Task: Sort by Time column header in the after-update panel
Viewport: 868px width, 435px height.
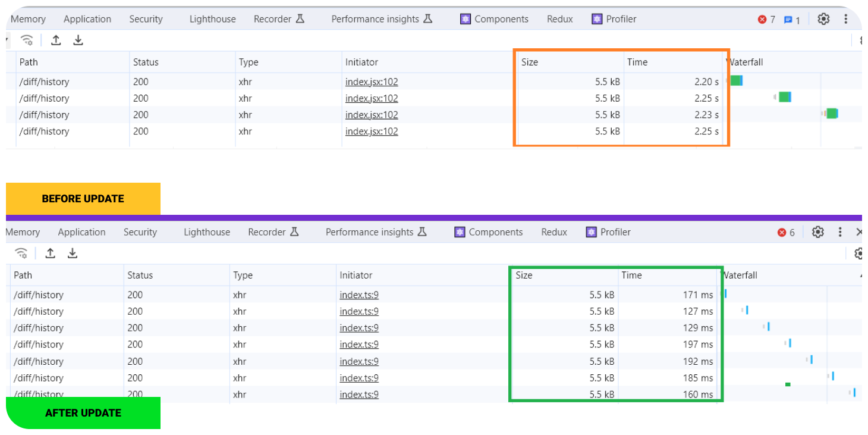Action: pos(631,275)
